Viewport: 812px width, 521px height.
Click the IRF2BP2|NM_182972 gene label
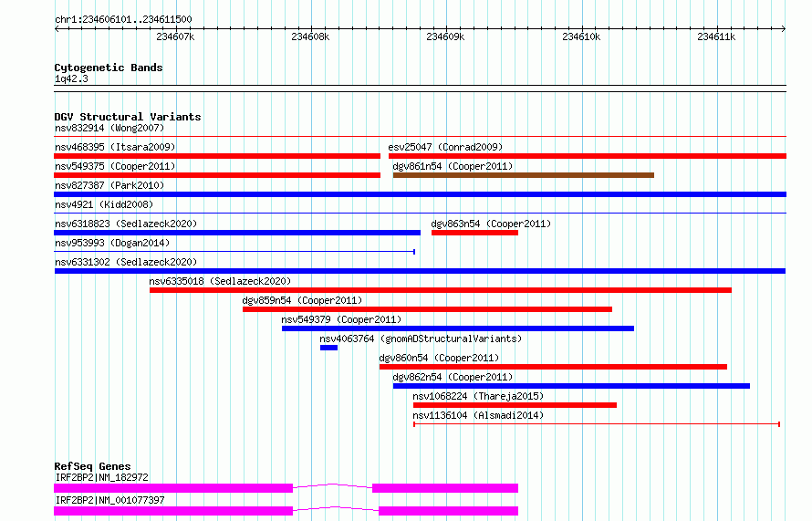(101, 477)
